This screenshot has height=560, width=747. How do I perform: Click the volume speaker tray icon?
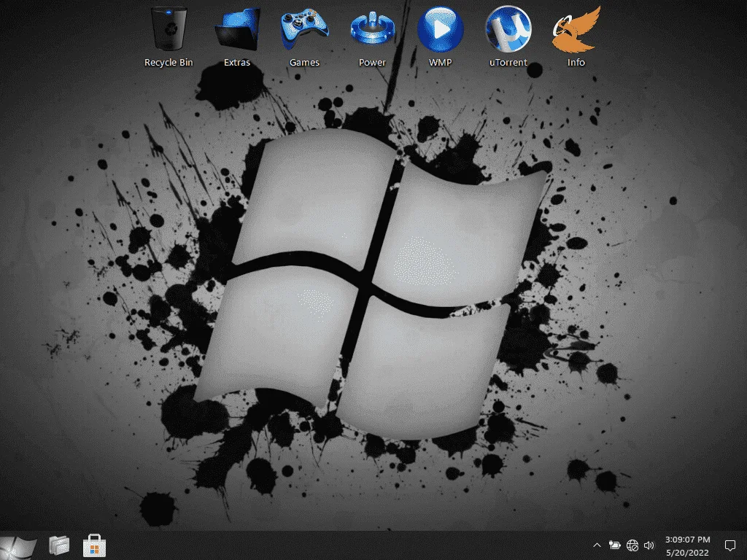click(649, 545)
